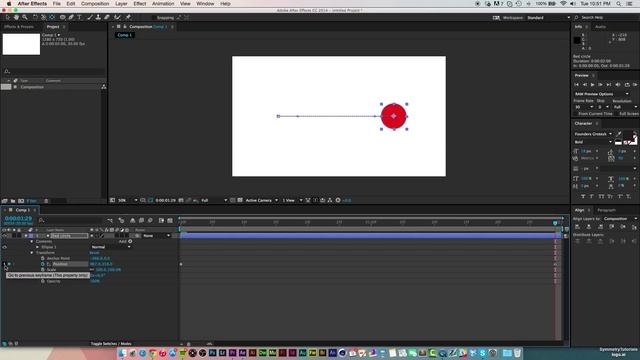Click the black color sample in Info panel
This screenshot has width=640, height=360.
577,40
